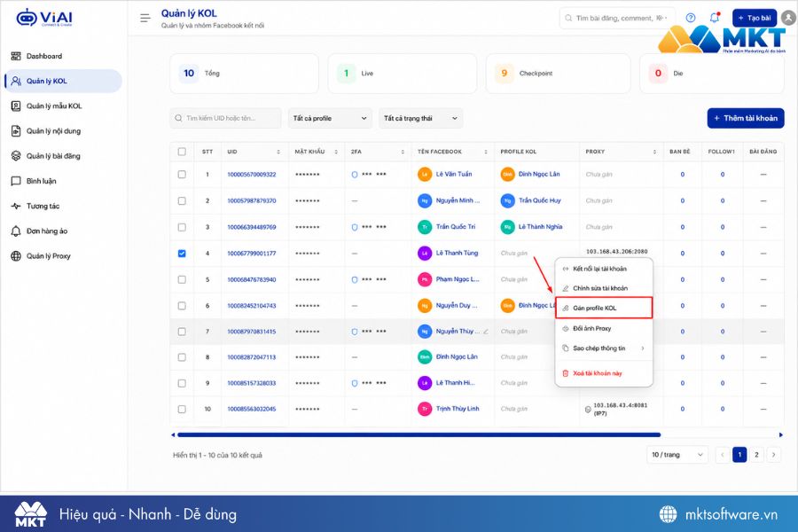Focus the Tìm kiếm UID search field
Screen dimensions: 798x532
click(x=225, y=118)
